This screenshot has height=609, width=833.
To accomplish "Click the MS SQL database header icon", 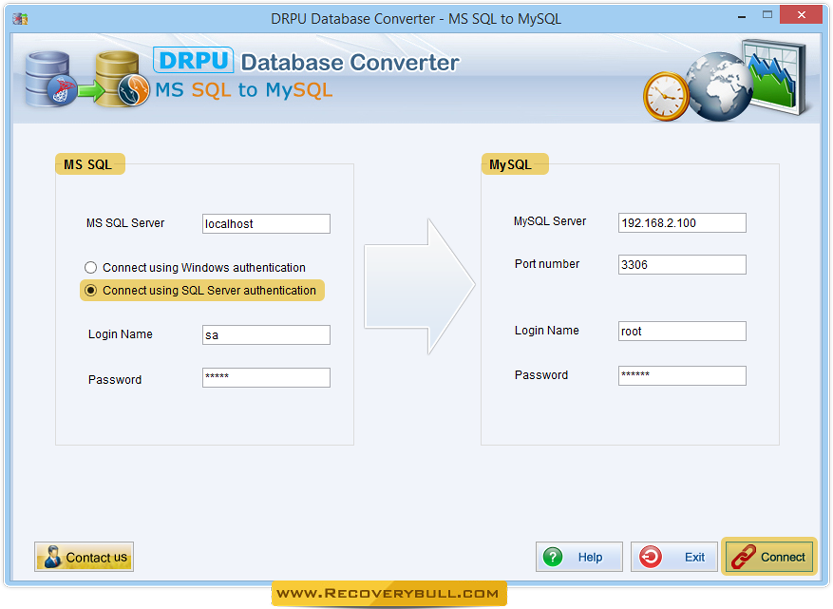I will click(x=50, y=79).
